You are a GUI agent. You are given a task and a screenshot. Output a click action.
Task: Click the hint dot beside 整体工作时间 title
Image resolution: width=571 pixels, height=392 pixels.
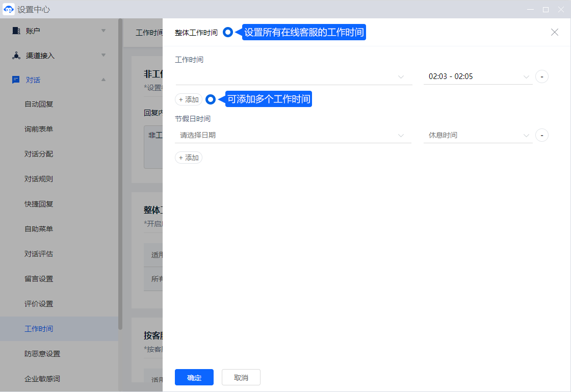[228, 32]
